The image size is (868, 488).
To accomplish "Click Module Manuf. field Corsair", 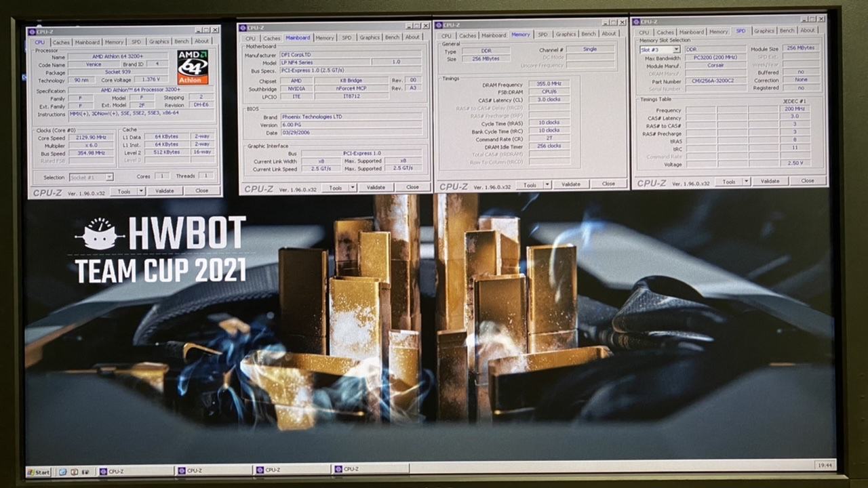I will [x=714, y=66].
